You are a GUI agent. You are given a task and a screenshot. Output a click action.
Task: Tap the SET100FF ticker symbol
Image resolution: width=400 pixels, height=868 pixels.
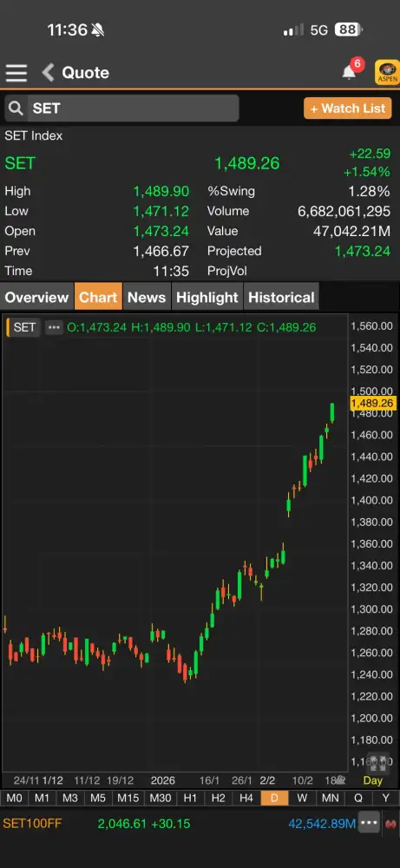[32, 824]
